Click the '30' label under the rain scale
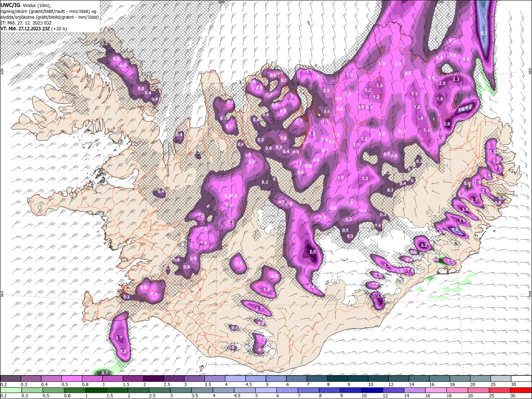Image resolution: width=532 pixels, height=399 pixels. tap(513, 396)
